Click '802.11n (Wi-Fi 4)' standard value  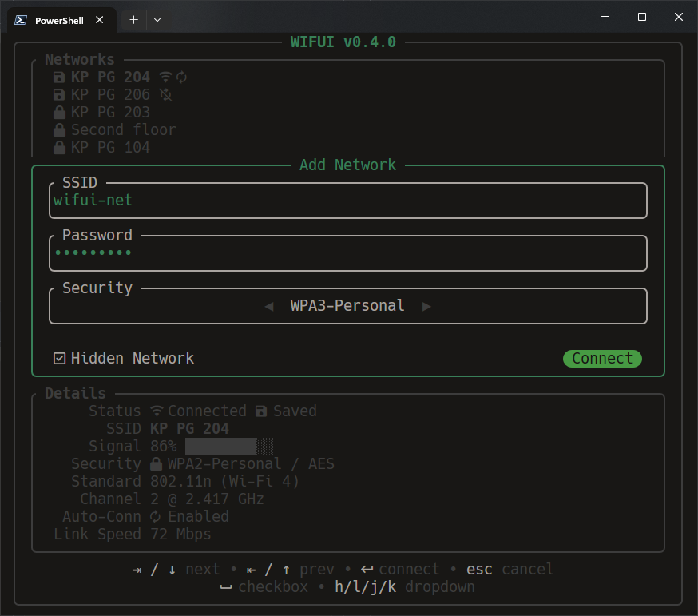coord(224,482)
